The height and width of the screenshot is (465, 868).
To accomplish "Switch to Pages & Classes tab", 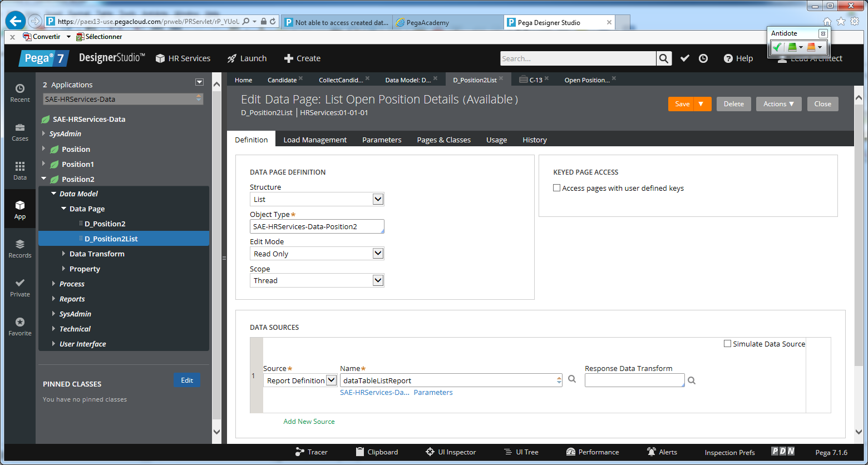I will point(444,140).
